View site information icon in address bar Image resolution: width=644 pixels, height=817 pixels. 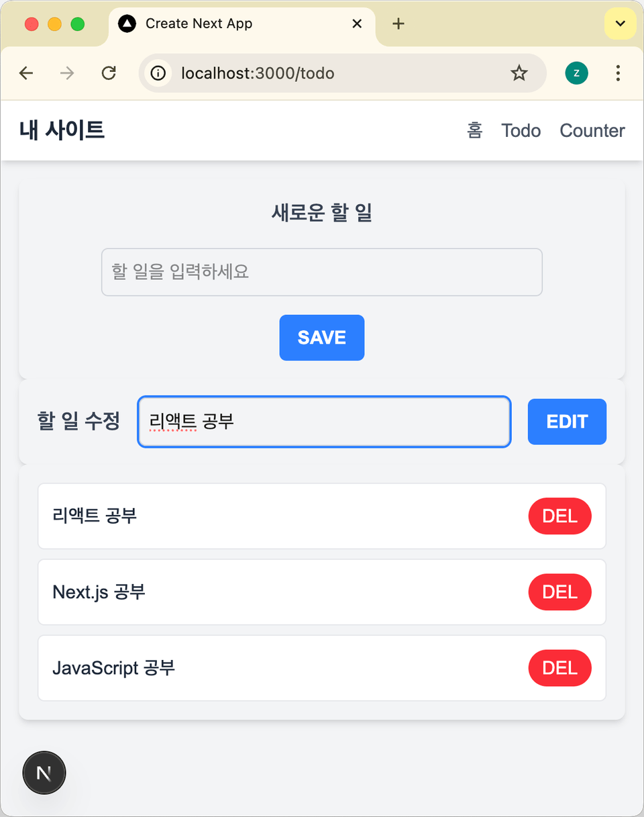pos(158,73)
